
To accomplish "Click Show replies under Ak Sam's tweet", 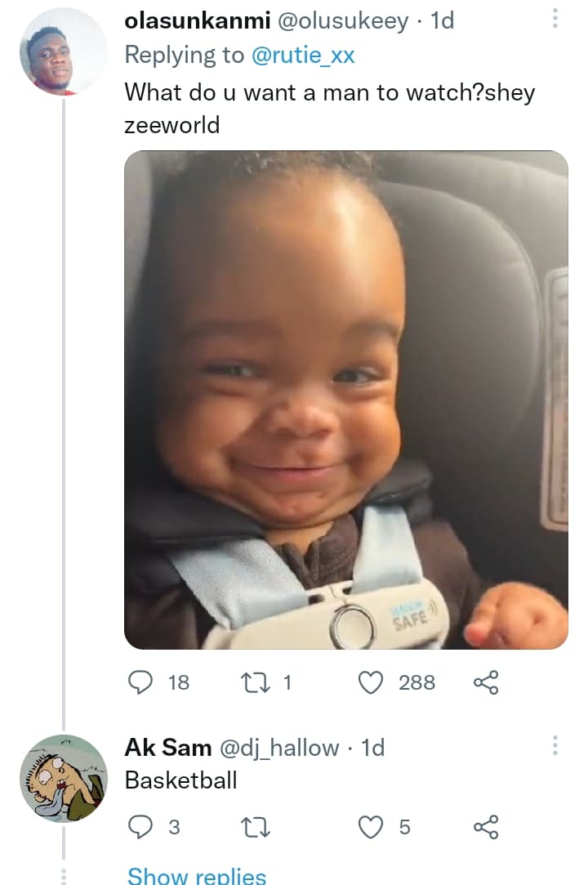I will tap(196, 875).
